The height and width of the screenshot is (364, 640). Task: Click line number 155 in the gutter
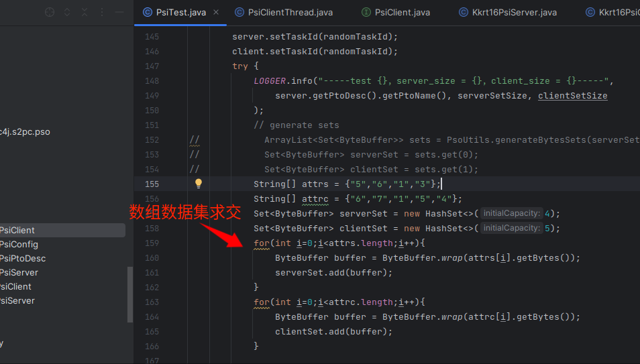152,184
